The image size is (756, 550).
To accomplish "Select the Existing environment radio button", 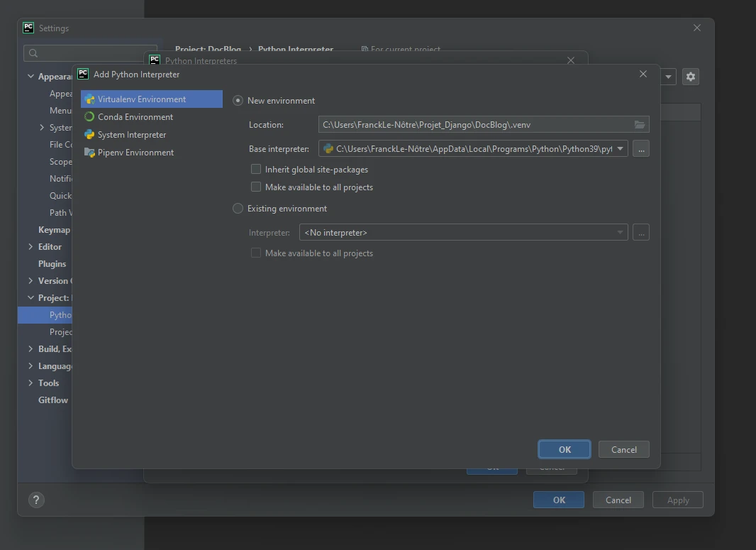I will (x=238, y=209).
